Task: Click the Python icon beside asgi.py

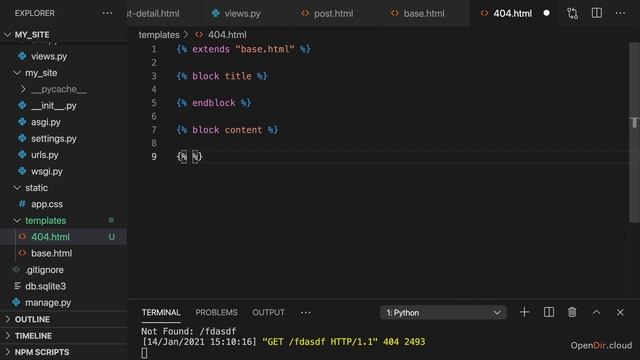Action: 22,122
